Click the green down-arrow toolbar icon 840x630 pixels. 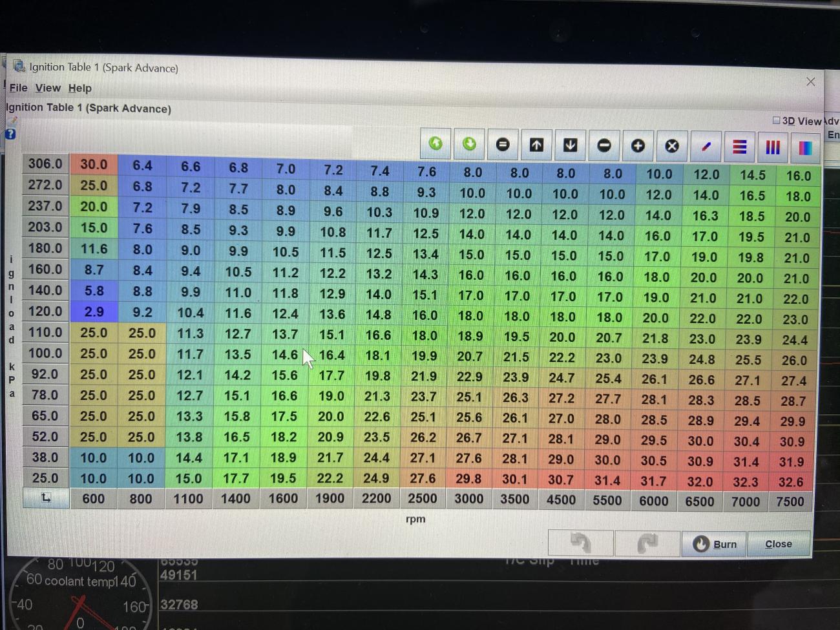click(470, 143)
